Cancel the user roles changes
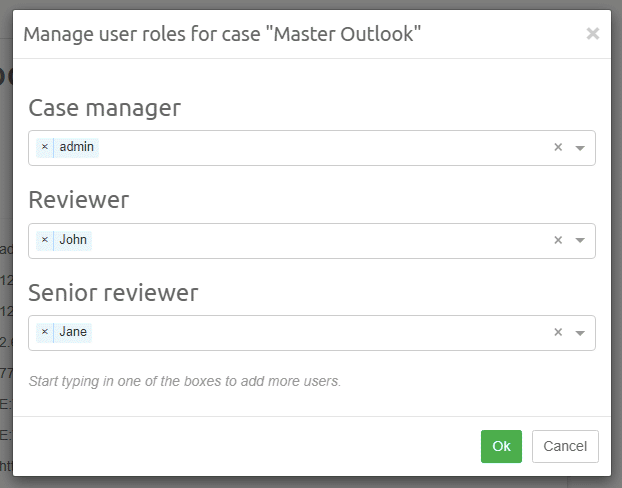This screenshot has width=622, height=488. (x=565, y=446)
